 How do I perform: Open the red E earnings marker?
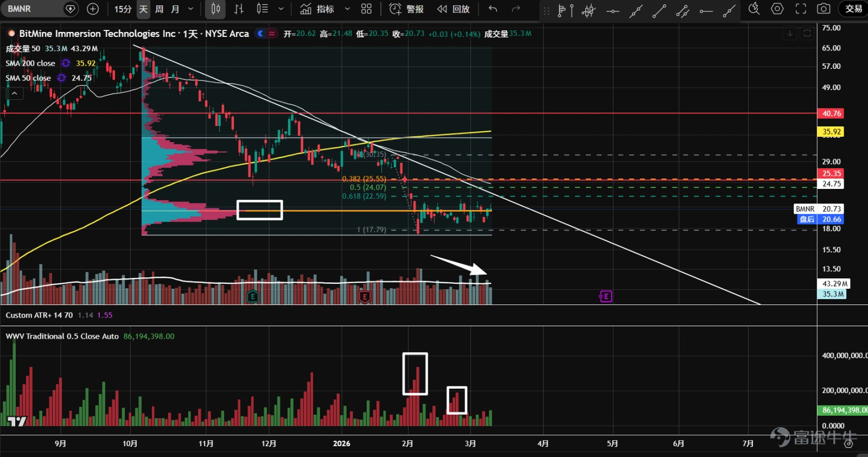pyautogui.click(x=365, y=296)
